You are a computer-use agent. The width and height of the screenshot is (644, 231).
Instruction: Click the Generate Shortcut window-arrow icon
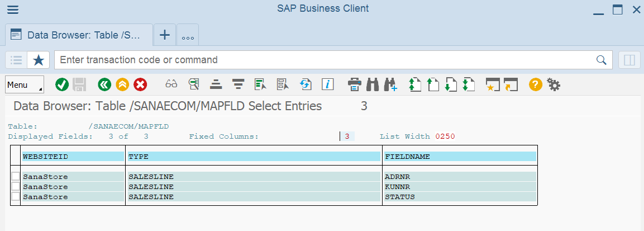[x=511, y=84]
